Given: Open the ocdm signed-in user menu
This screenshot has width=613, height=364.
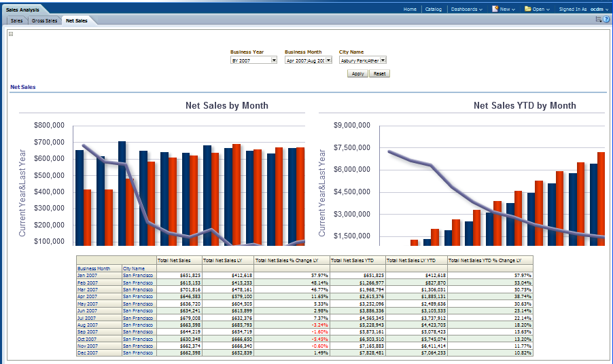Looking at the screenshot, I should (599, 9).
